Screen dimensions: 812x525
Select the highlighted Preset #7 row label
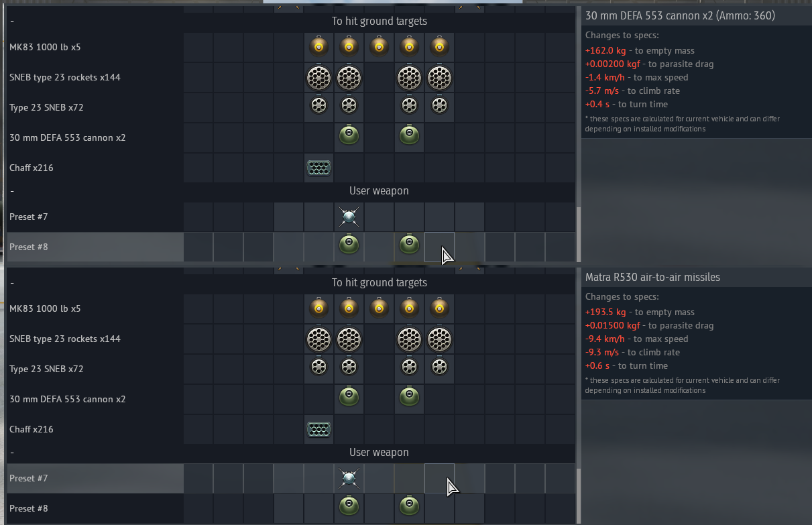pos(29,478)
